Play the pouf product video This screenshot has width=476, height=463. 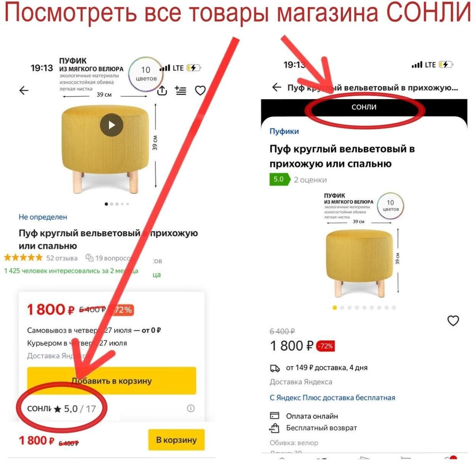111,125
